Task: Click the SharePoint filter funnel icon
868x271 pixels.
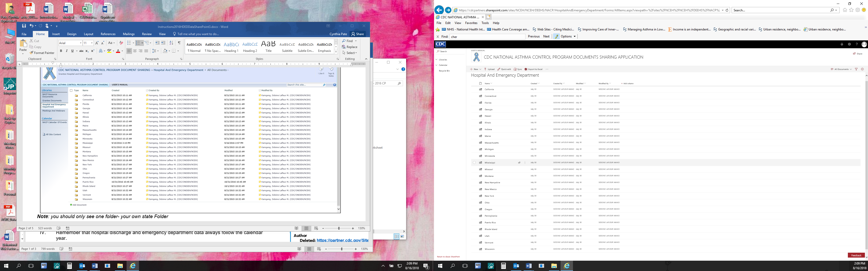Action: pos(856,69)
